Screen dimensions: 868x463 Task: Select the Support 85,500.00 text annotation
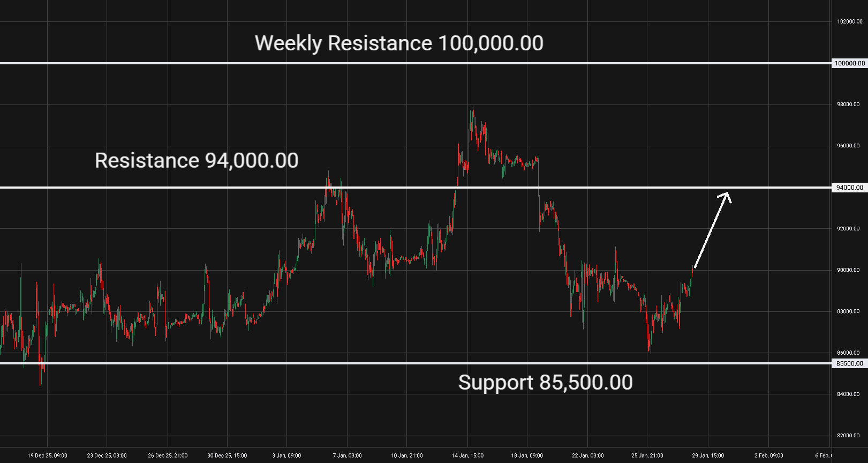(545, 383)
